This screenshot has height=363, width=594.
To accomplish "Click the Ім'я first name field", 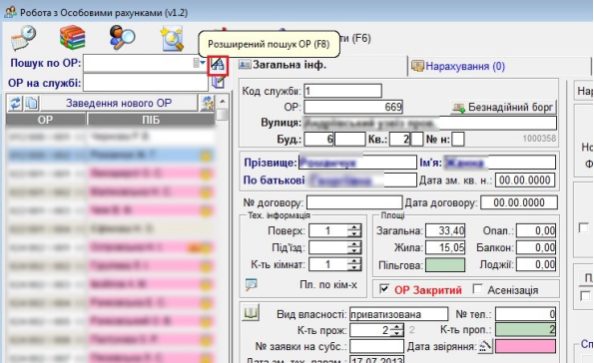I will click(x=500, y=162).
